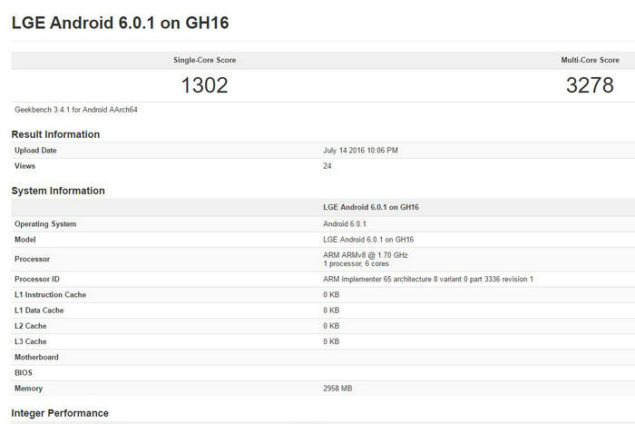The width and height of the screenshot is (635, 424).
Task: Select the Views row label
Action: coord(26,166)
